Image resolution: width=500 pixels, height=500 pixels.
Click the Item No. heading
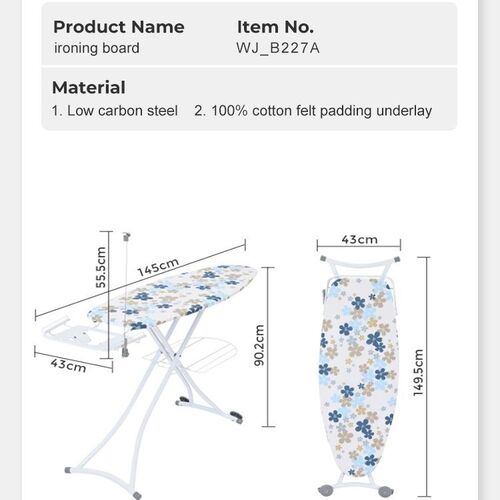(275, 27)
